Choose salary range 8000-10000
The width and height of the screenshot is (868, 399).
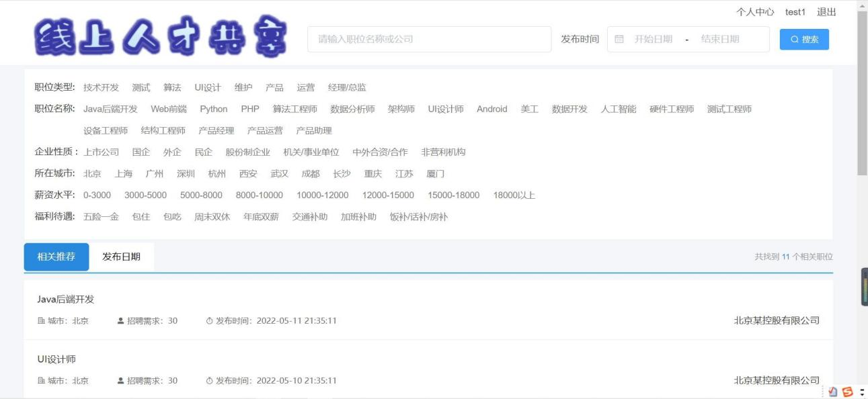(x=260, y=195)
